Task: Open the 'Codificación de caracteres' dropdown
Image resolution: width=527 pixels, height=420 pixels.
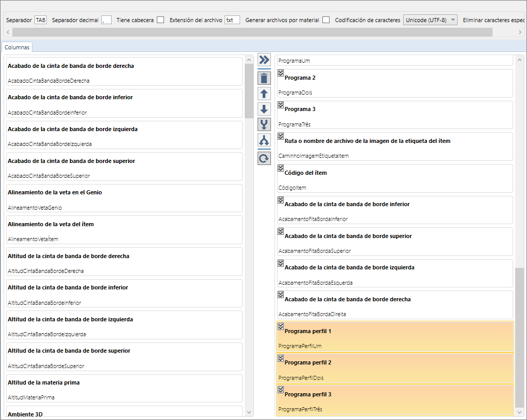Action: click(430, 20)
